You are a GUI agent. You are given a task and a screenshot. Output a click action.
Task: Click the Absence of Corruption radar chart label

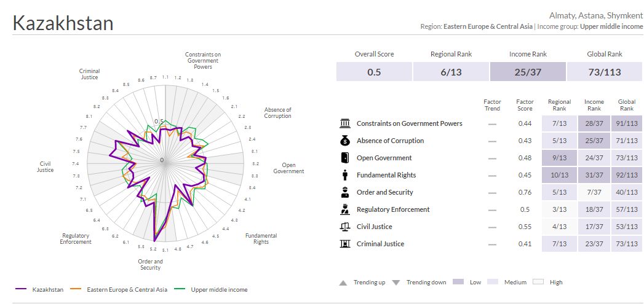coord(277,113)
